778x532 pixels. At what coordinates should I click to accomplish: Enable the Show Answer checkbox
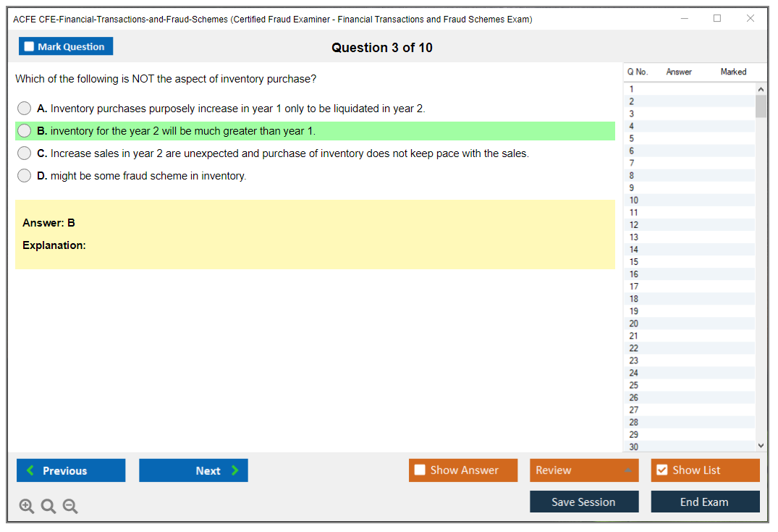[420, 470]
